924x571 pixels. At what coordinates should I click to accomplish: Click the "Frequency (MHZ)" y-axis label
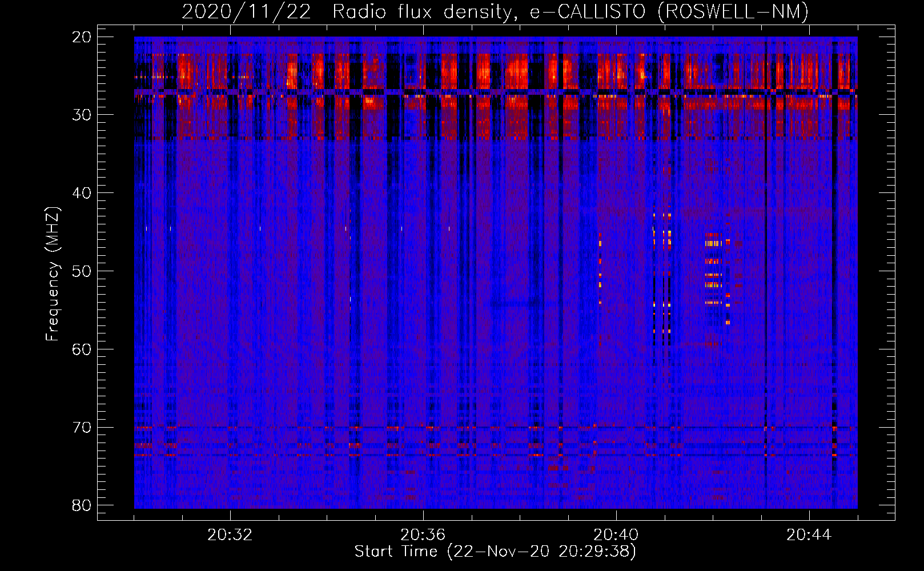[53, 274]
